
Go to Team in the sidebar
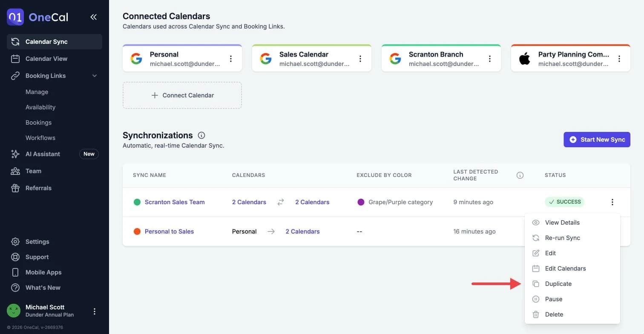[55, 171]
